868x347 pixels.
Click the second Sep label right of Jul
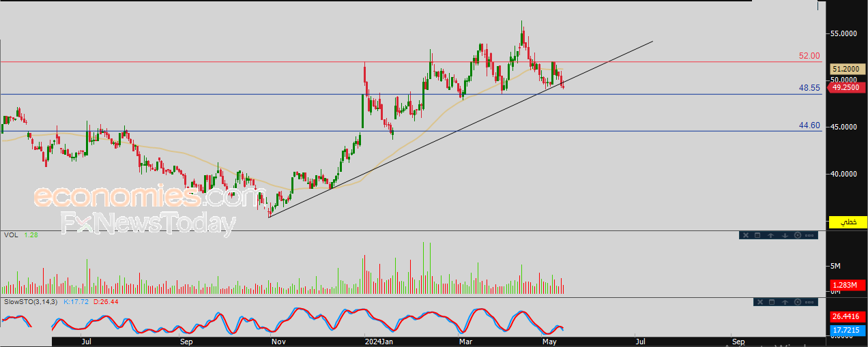point(738,340)
